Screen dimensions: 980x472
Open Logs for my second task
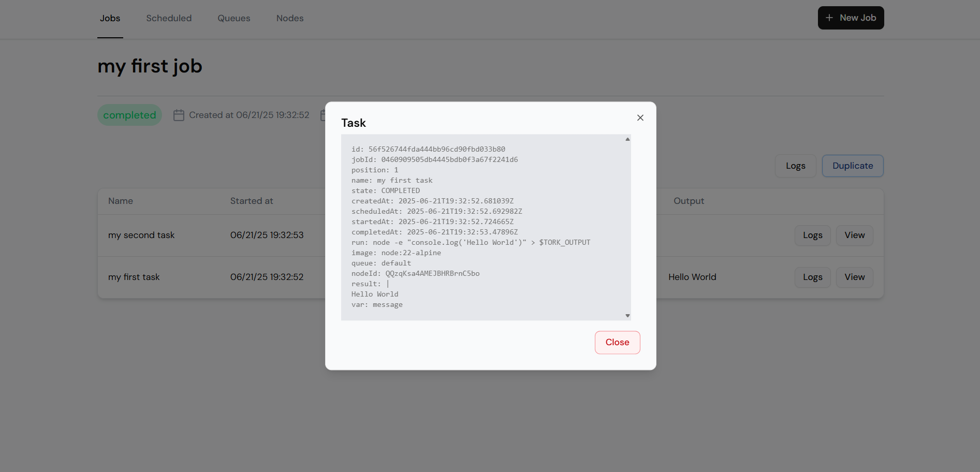(812, 235)
